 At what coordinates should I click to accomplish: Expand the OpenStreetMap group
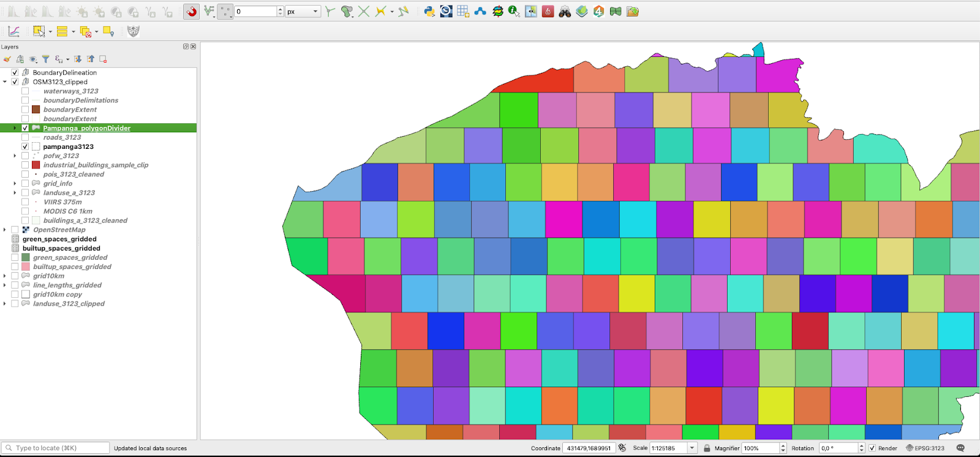coord(5,230)
